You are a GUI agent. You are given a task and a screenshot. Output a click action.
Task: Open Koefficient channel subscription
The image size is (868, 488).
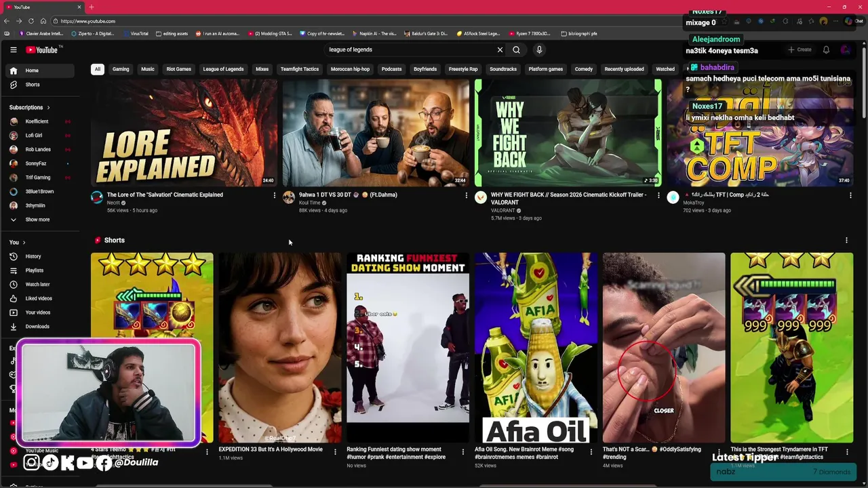(41, 121)
